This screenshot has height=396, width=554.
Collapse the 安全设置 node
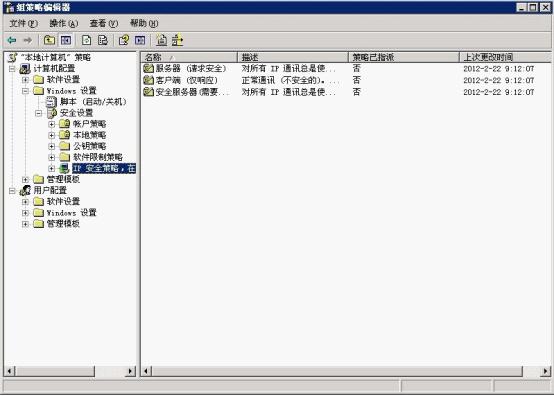[39, 113]
